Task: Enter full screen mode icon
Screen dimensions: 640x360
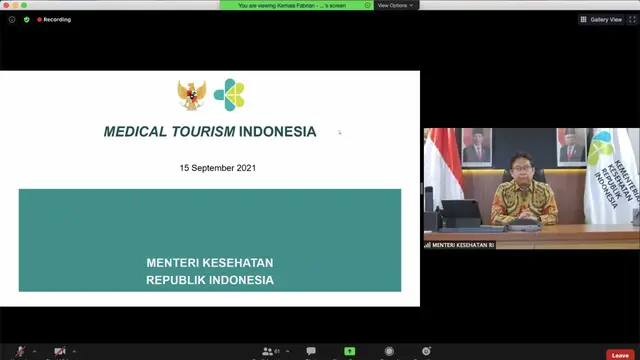Action: [632, 20]
